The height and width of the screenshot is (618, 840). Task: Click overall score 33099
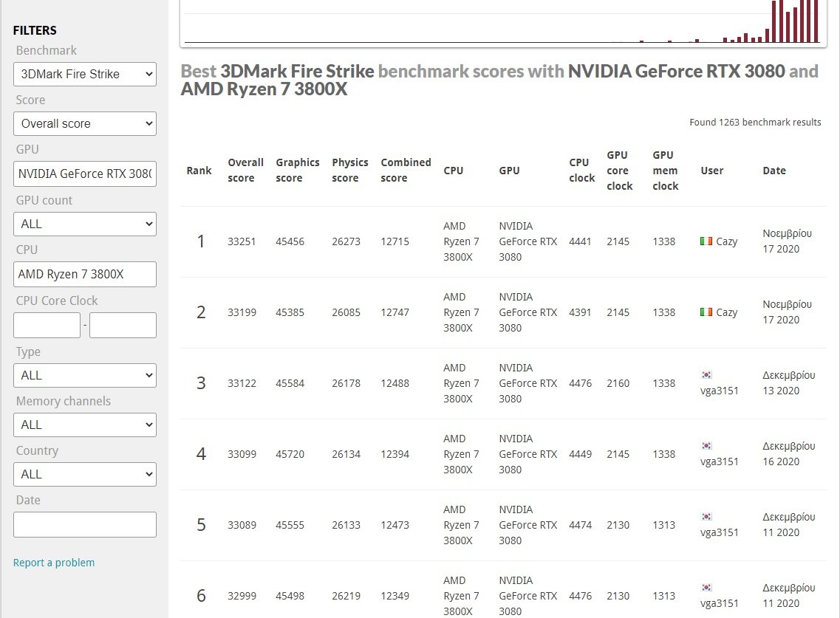[x=242, y=454]
